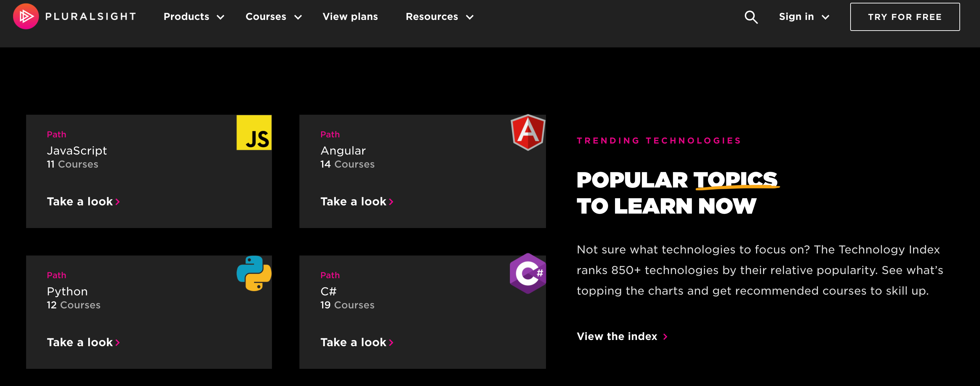Click the red Angular shield icon
This screenshot has height=386, width=980.
528,132
